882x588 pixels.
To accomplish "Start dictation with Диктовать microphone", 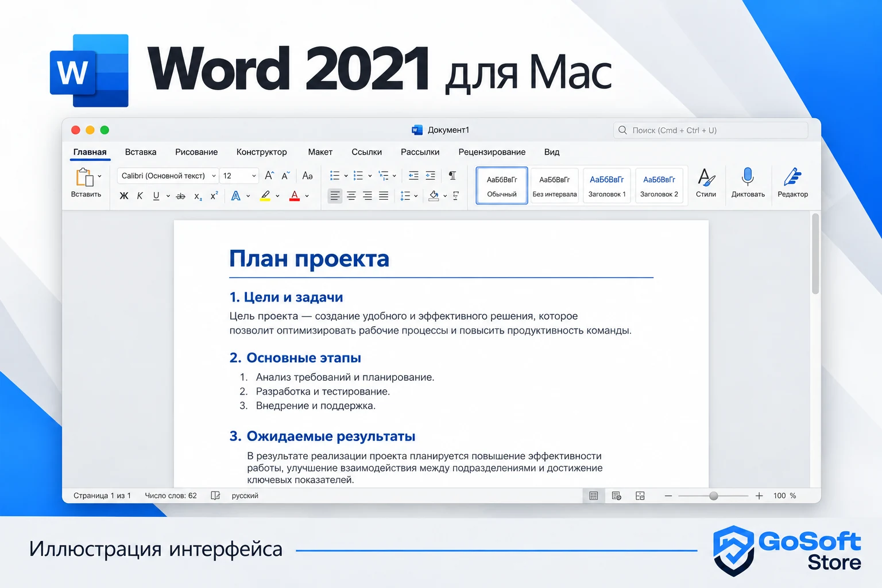I will [x=748, y=183].
